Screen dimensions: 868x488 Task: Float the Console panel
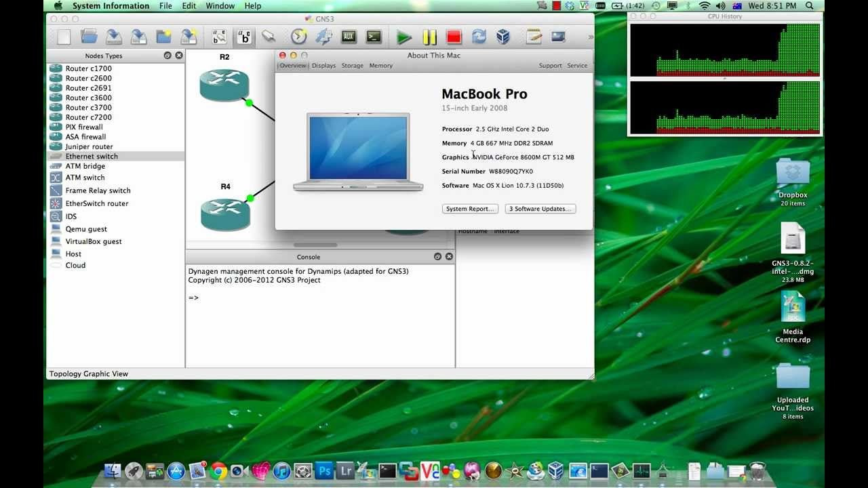(x=437, y=257)
